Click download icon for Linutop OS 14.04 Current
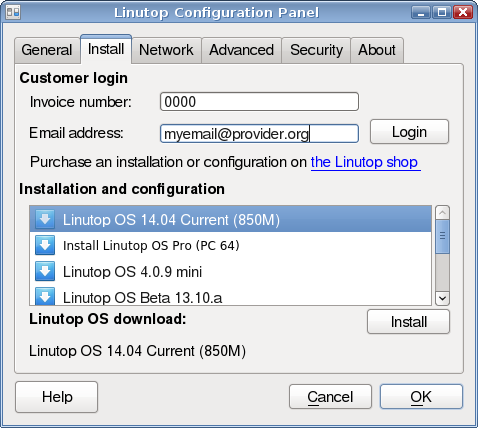478x428 pixels. [x=45, y=219]
